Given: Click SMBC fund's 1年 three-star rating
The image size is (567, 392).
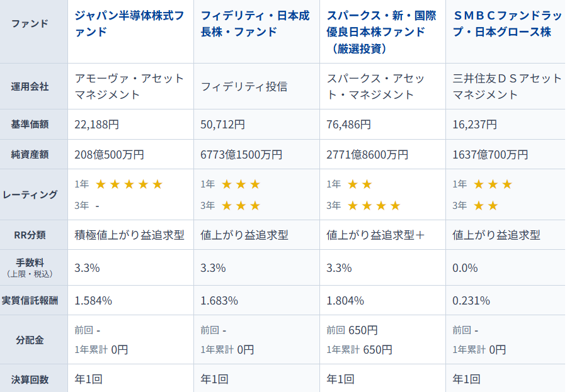Looking at the screenshot, I should (x=493, y=184).
